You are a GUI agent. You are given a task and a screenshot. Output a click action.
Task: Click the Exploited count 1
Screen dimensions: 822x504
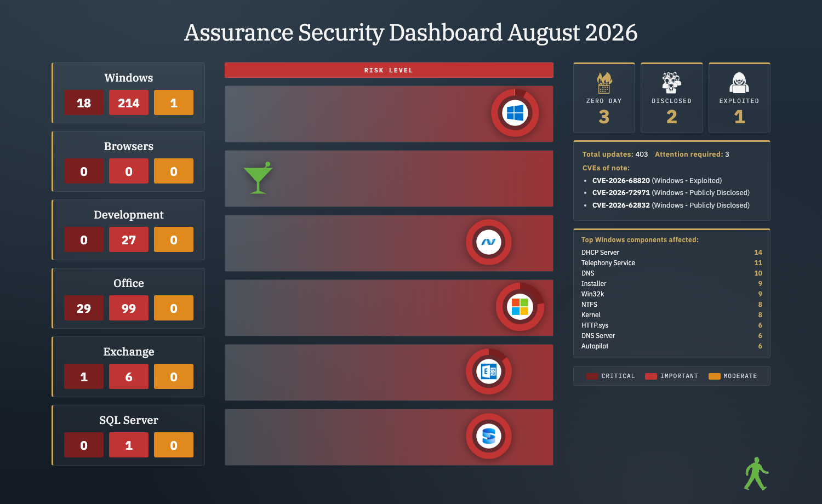(739, 117)
